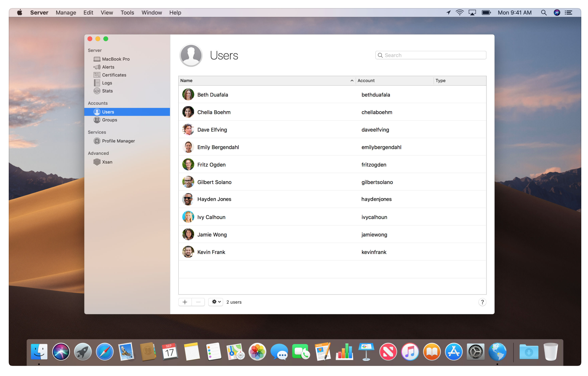Click Chella Boehm's avatar

click(x=188, y=112)
